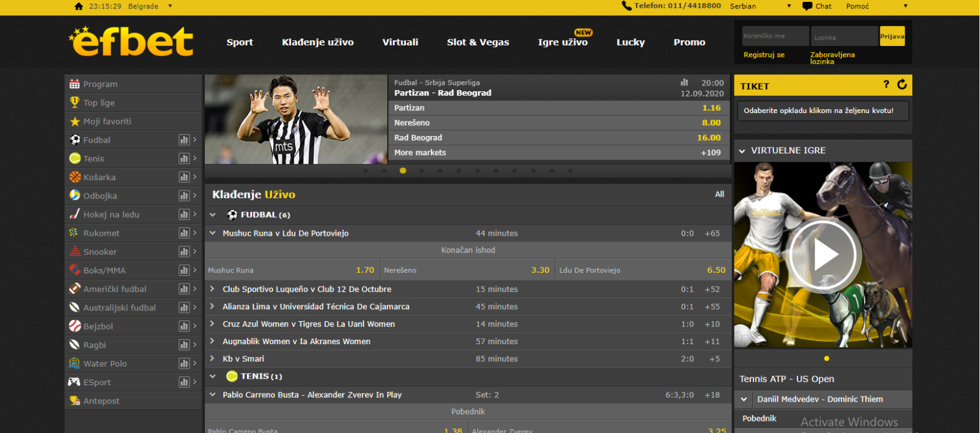This screenshot has width=980, height=433.
Task: Select the first carousel dot
Action: pyautogui.click(x=366, y=171)
